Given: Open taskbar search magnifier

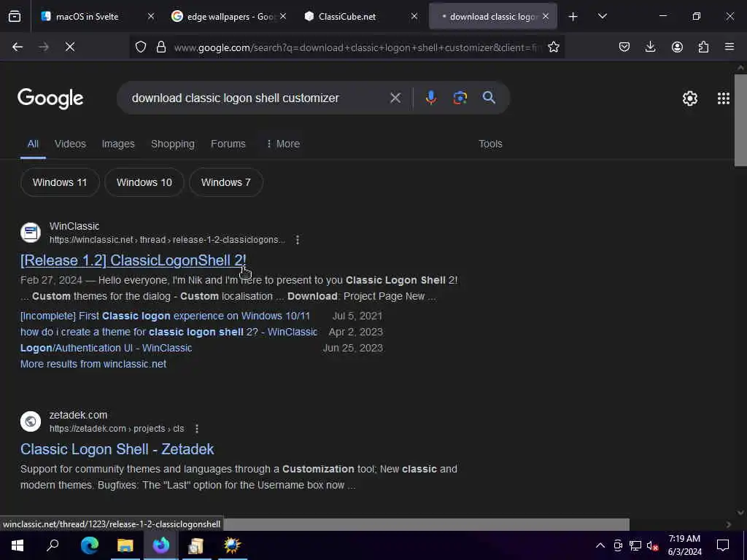Looking at the screenshot, I should coord(53,545).
